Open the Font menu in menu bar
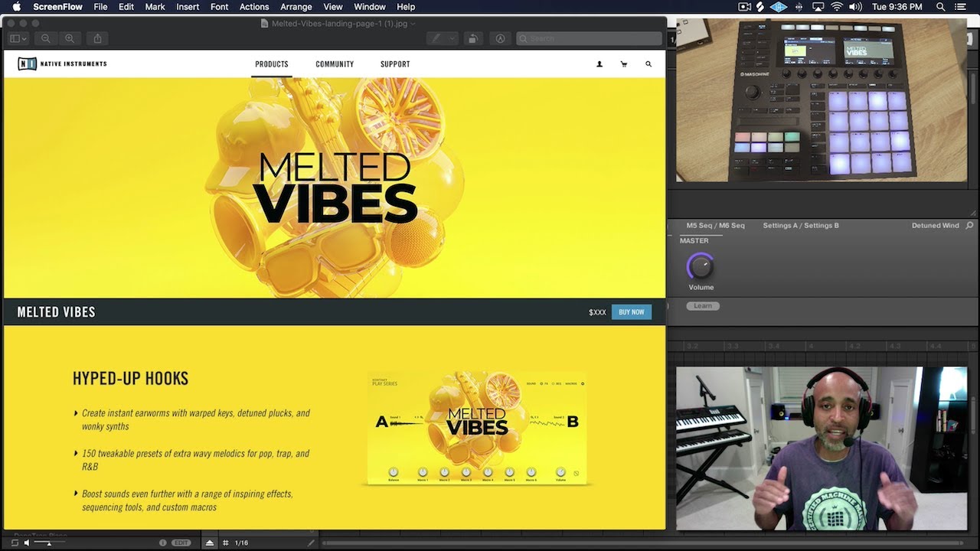The height and width of the screenshot is (551, 980). point(219,7)
